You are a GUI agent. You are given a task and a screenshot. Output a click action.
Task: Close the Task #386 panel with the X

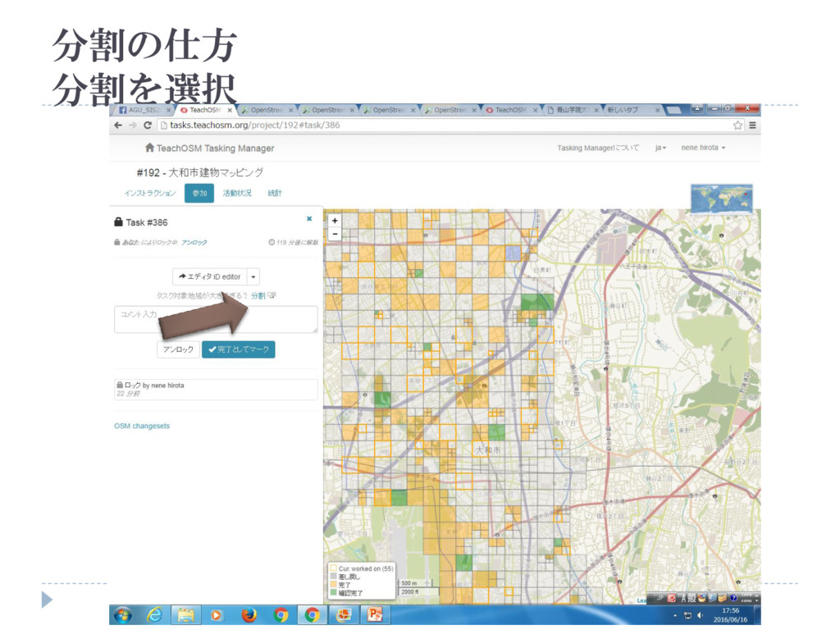click(309, 218)
